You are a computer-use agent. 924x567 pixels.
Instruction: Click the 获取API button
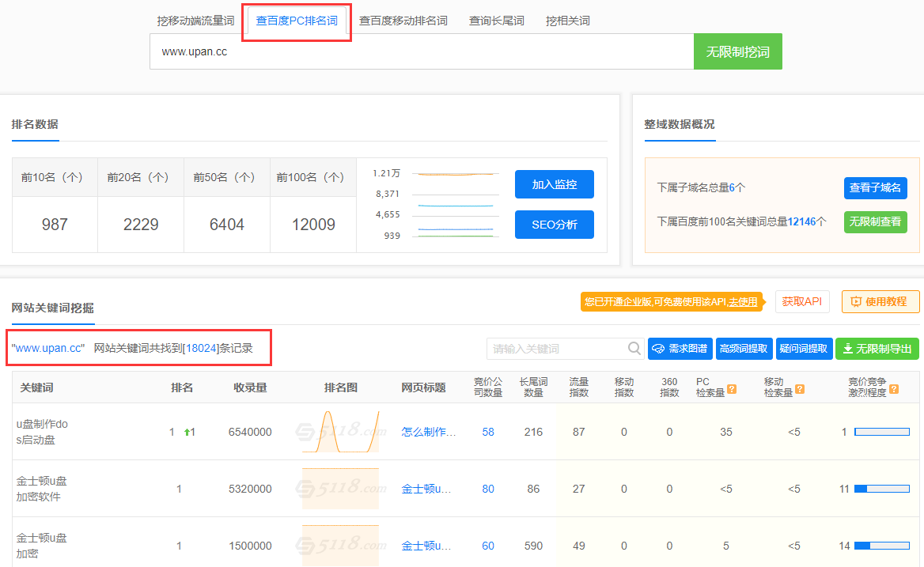click(x=802, y=301)
